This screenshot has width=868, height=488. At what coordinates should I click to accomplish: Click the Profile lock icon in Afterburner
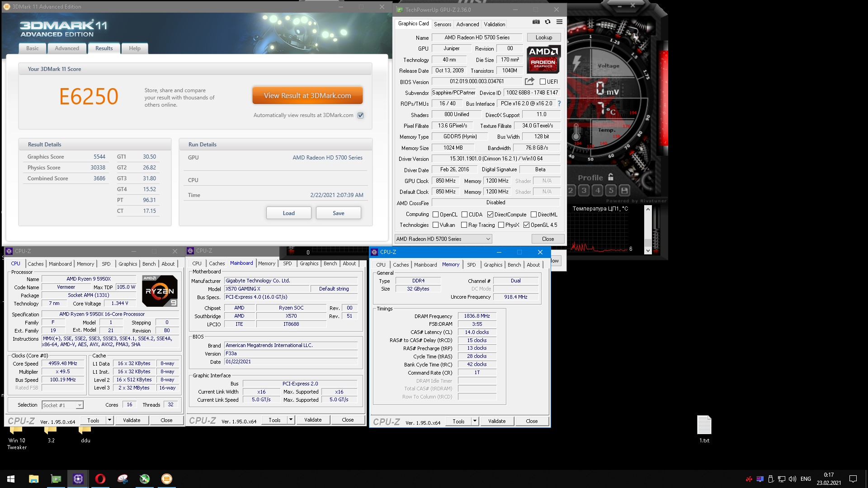tap(611, 177)
